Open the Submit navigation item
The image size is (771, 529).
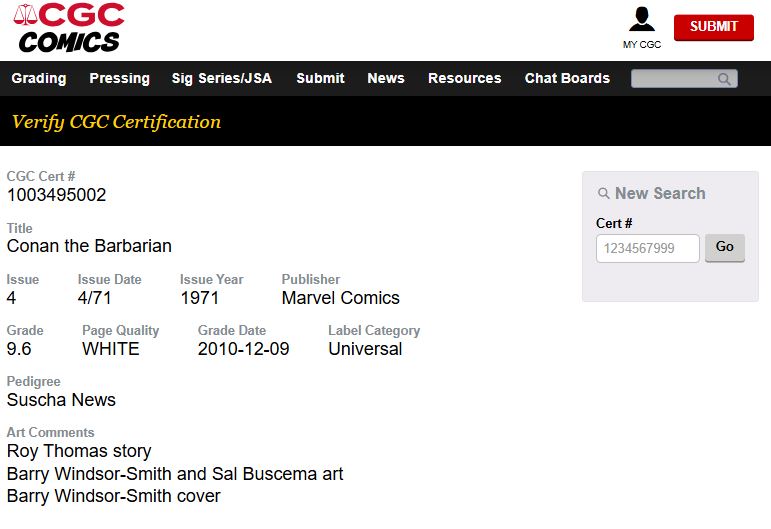[320, 78]
